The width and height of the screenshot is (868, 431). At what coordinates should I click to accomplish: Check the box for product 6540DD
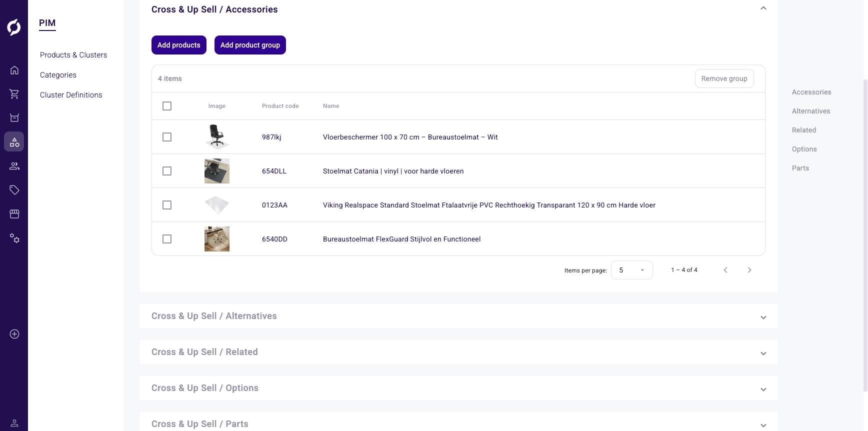[x=167, y=239]
